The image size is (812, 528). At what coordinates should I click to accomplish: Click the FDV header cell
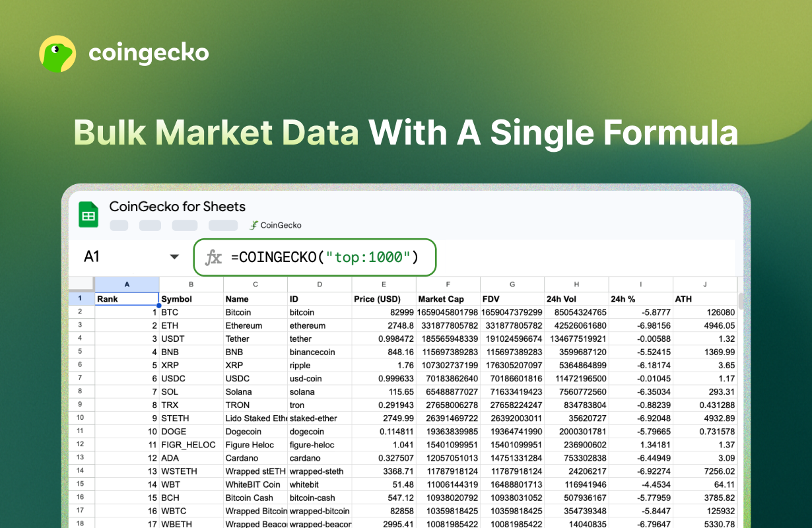tap(512, 299)
